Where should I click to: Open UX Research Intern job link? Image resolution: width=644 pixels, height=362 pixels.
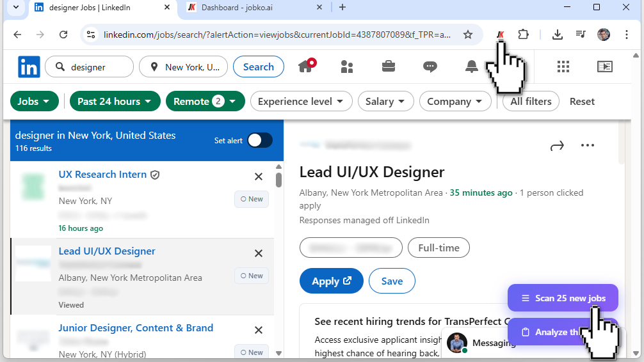point(102,175)
